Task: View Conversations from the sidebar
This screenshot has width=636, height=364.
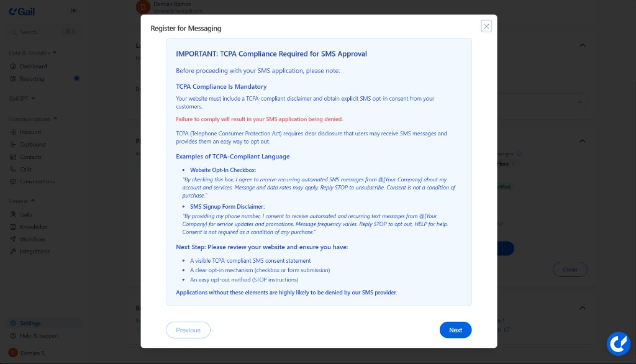Action: pos(37,181)
